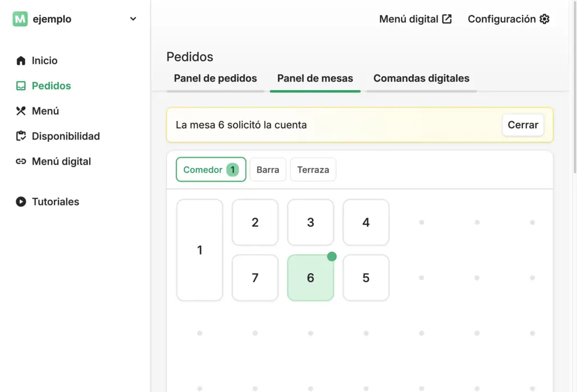The image size is (577, 392).
Task: Toggle the Terraza area filter
Action: tap(313, 169)
